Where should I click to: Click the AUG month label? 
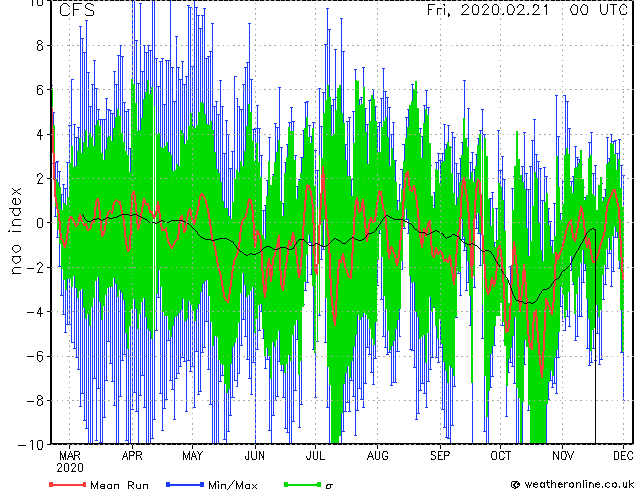click(x=377, y=456)
